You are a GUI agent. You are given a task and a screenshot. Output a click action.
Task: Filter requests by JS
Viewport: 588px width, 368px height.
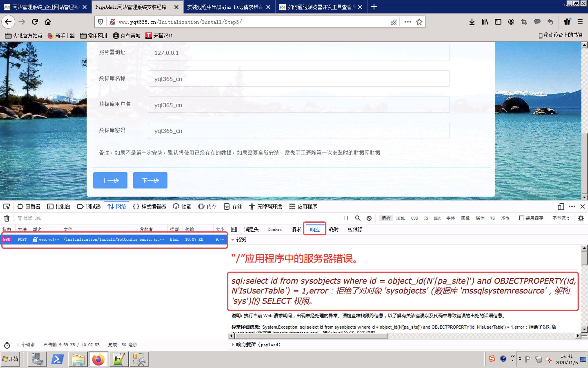426,218
